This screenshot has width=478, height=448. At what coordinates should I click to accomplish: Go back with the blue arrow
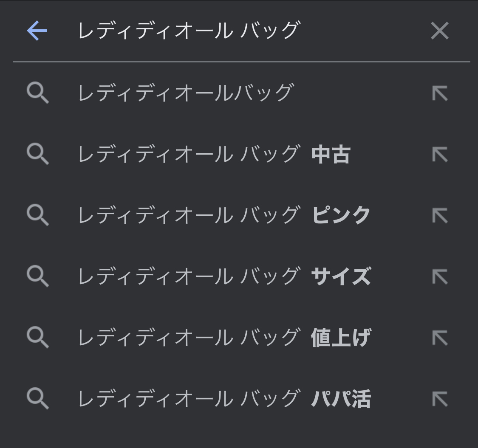pyautogui.click(x=37, y=31)
